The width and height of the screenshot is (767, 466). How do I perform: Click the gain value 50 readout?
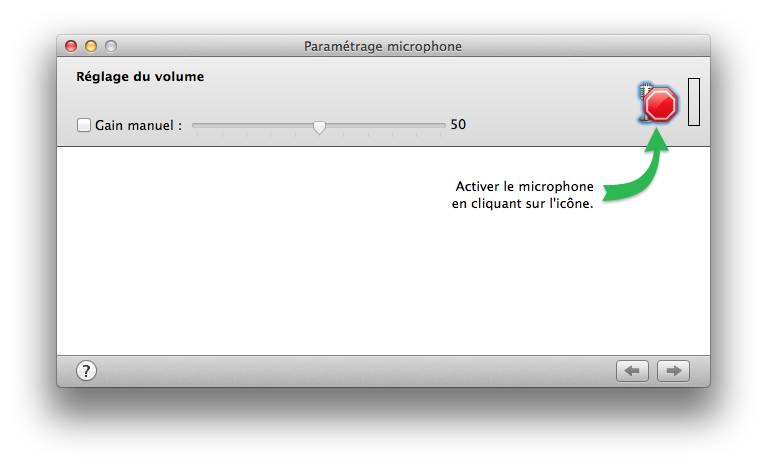click(x=458, y=125)
